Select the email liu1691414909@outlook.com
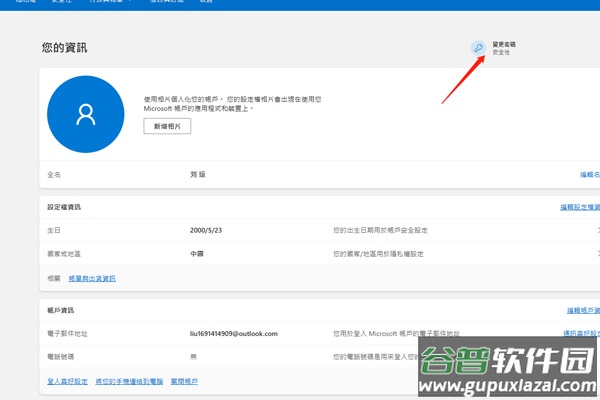 [234, 333]
